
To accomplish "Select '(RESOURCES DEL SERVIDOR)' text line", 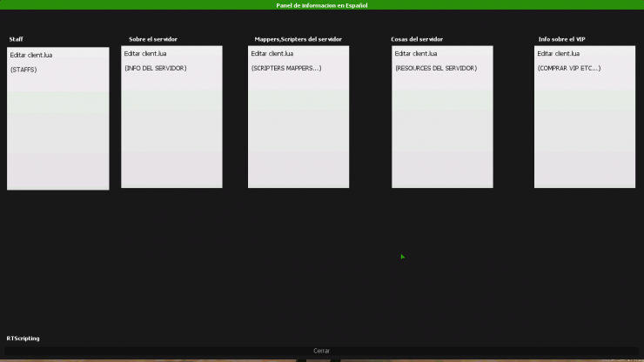I will click(435, 68).
